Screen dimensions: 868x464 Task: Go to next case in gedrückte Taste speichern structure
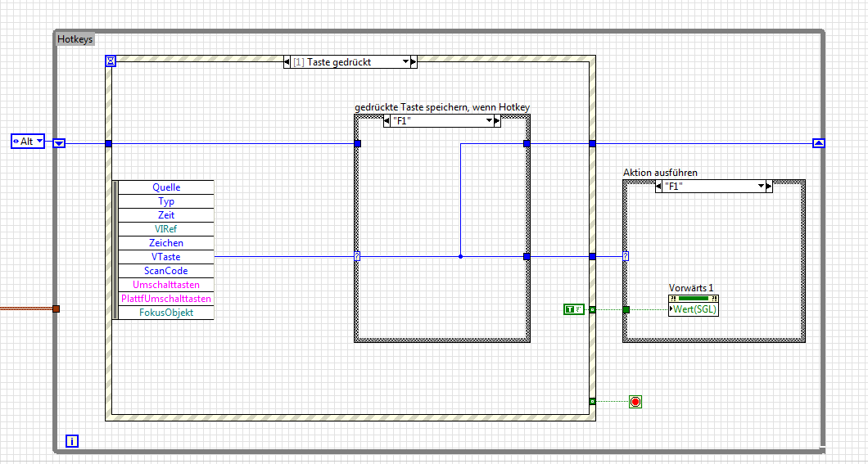point(498,120)
